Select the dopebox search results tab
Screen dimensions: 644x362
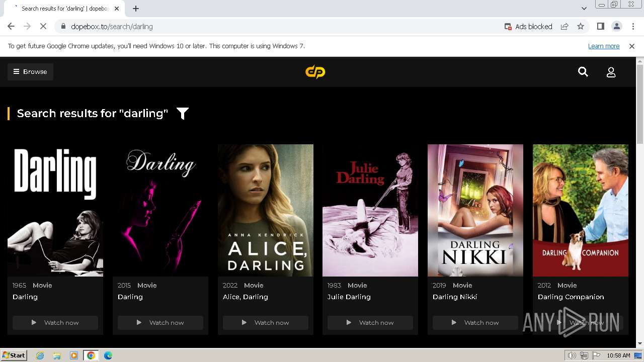click(x=63, y=9)
